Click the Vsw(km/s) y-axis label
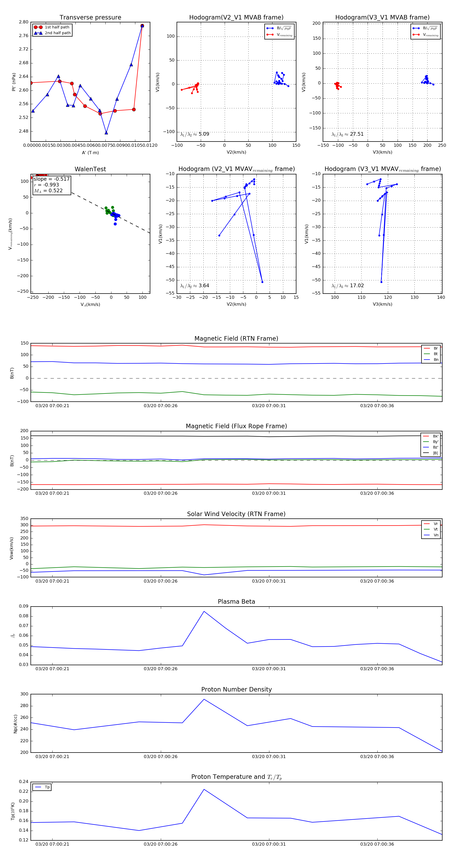 pyautogui.click(x=12, y=549)
